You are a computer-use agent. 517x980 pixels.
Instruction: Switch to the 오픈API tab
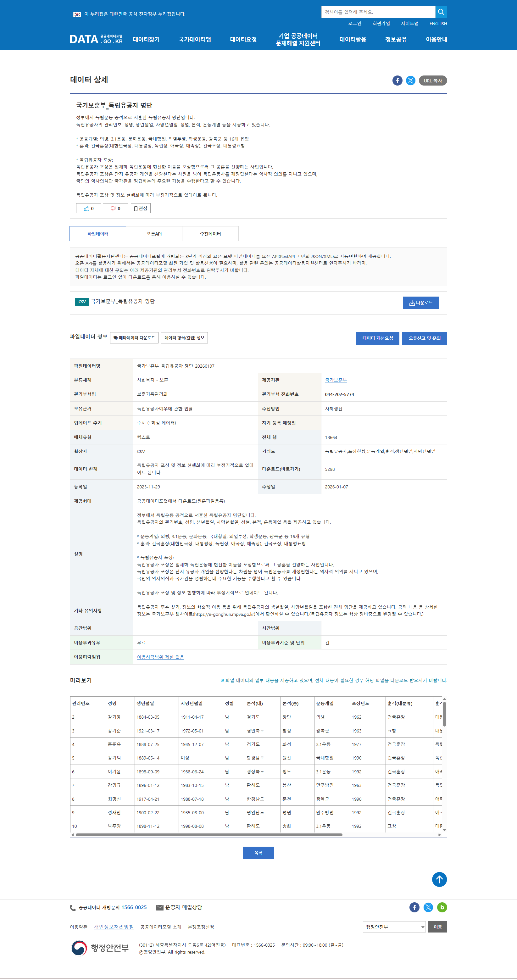154,234
